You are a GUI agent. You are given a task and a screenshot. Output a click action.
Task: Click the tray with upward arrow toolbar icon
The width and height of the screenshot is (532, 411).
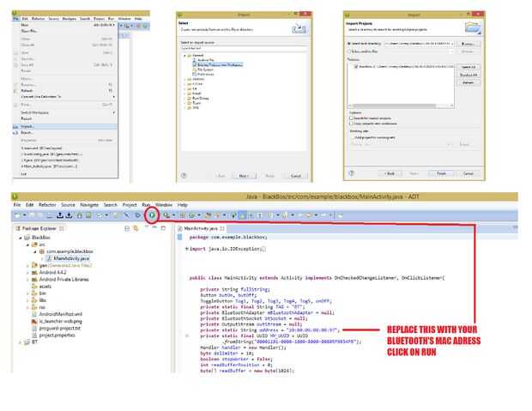click(60, 215)
